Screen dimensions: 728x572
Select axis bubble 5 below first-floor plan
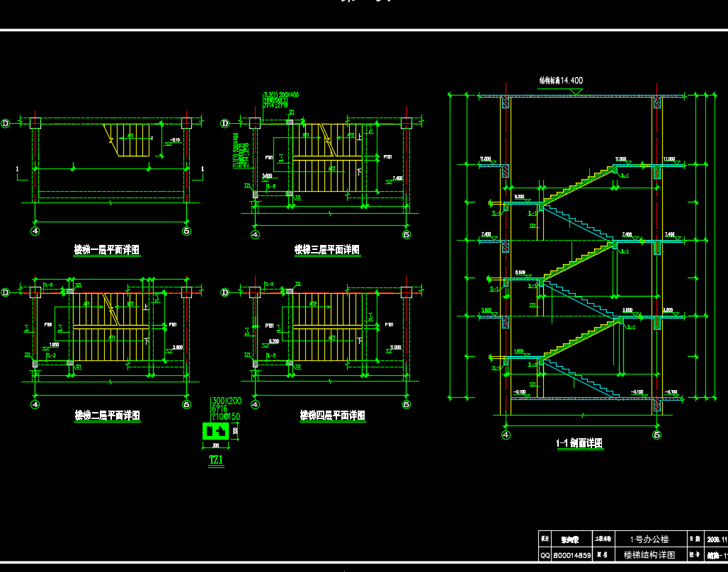[187, 231]
